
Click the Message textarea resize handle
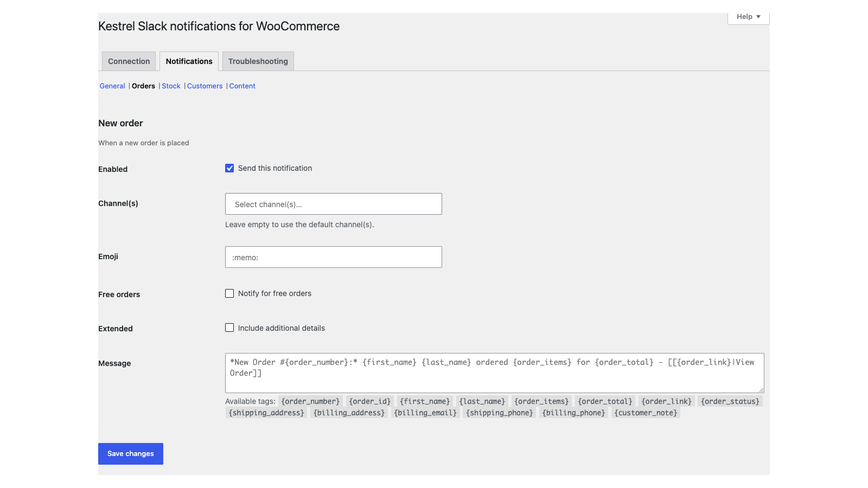(761, 390)
